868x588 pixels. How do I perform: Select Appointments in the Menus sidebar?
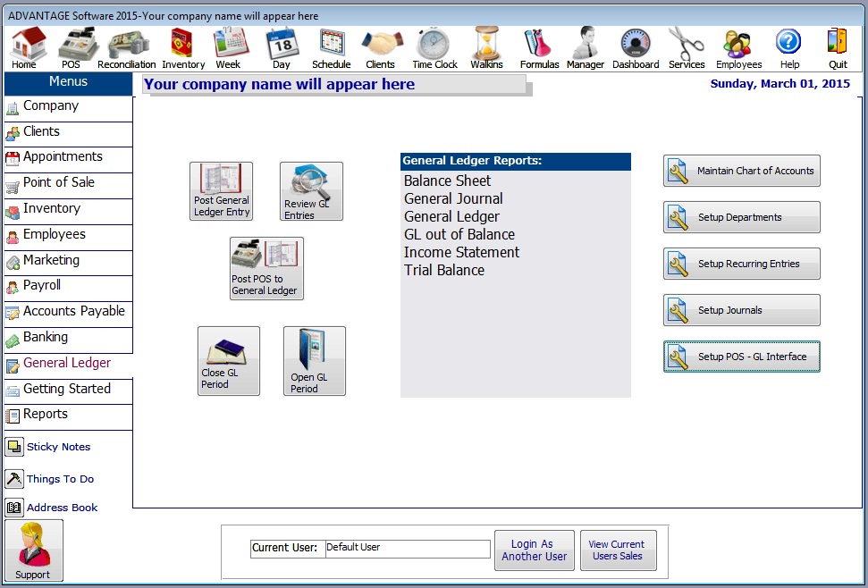pyautogui.click(x=68, y=160)
